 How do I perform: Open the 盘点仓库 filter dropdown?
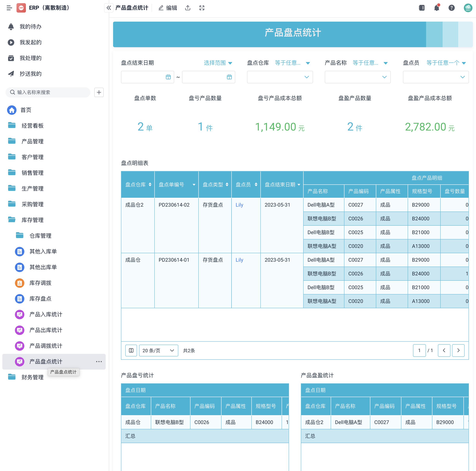[x=280, y=77]
